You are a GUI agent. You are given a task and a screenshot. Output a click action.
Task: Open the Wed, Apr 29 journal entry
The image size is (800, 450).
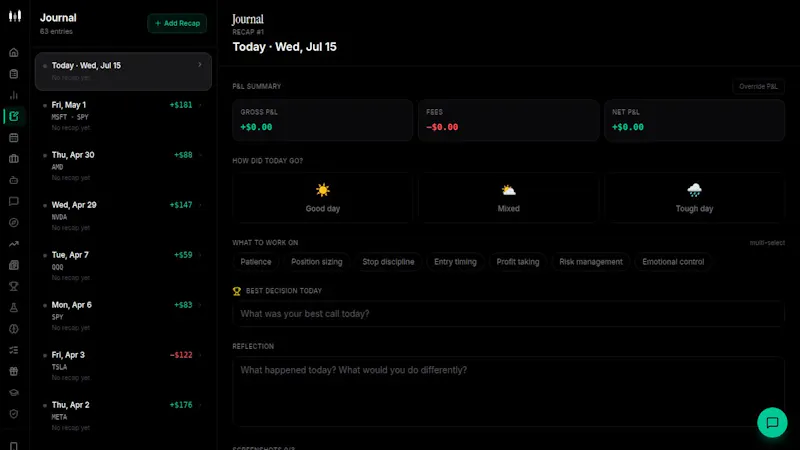(x=123, y=216)
